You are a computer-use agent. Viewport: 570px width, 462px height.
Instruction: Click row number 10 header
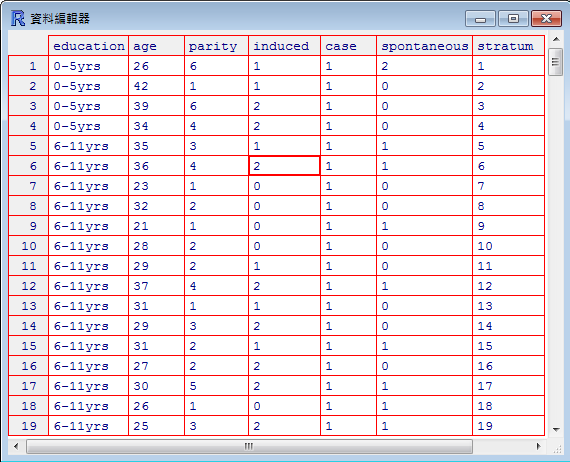point(28,246)
